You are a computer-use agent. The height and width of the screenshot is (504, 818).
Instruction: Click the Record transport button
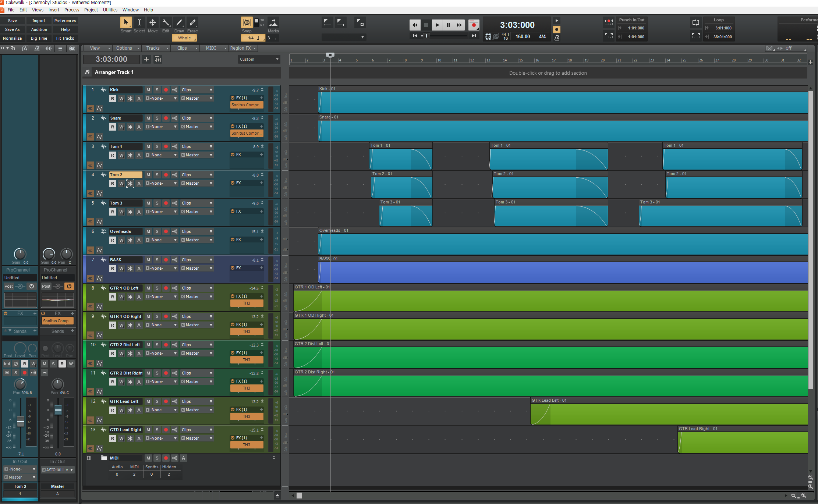click(474, 25)
